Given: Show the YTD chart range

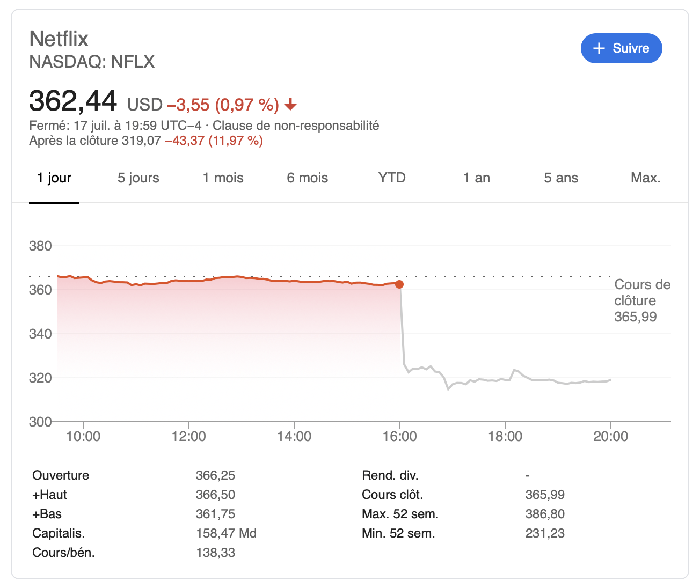Looking at the screenshot, I should (x=392, y=178).
